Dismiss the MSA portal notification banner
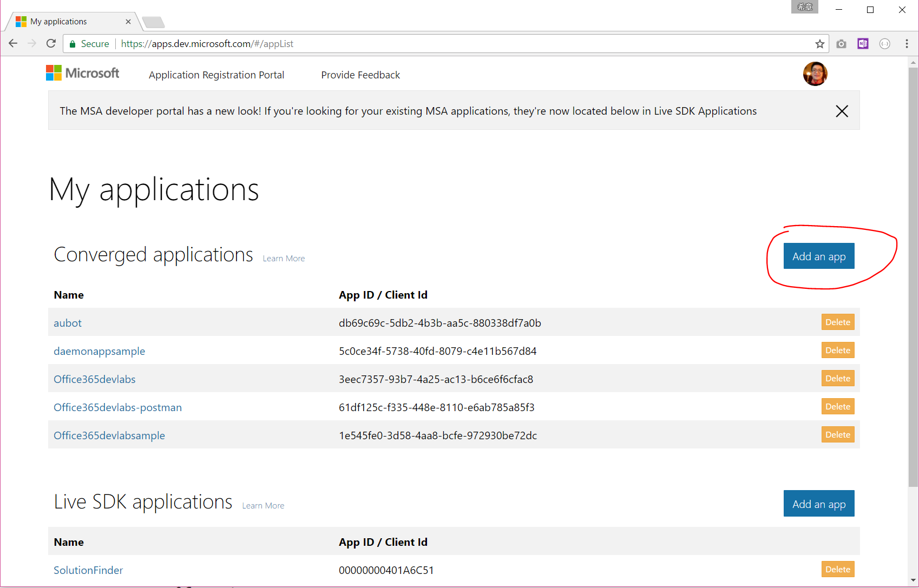 pyautogui.click(x=842, y=111)
